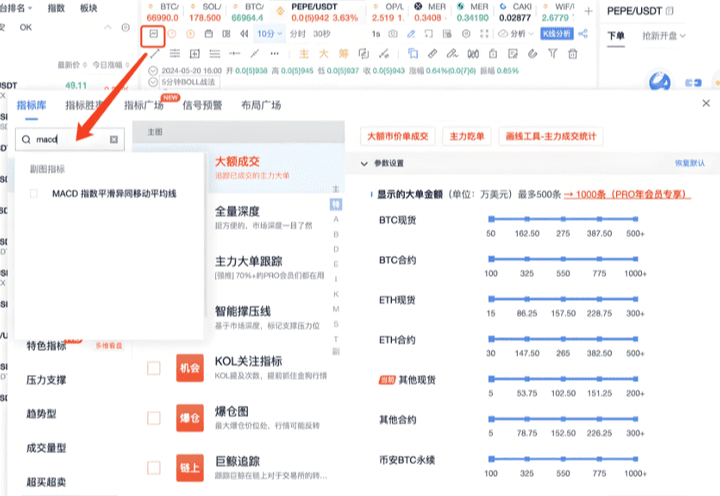
Task: Open the 1000条 PRO年会员专享 link
Action: (x=627, y=194)
